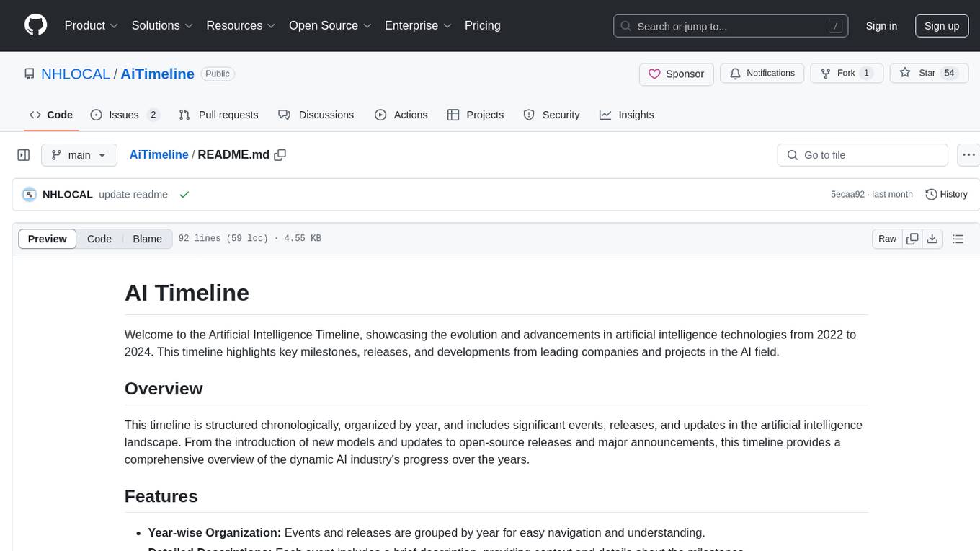
Task: Switch to the Discussions tab
Action: tap(316, 115)
